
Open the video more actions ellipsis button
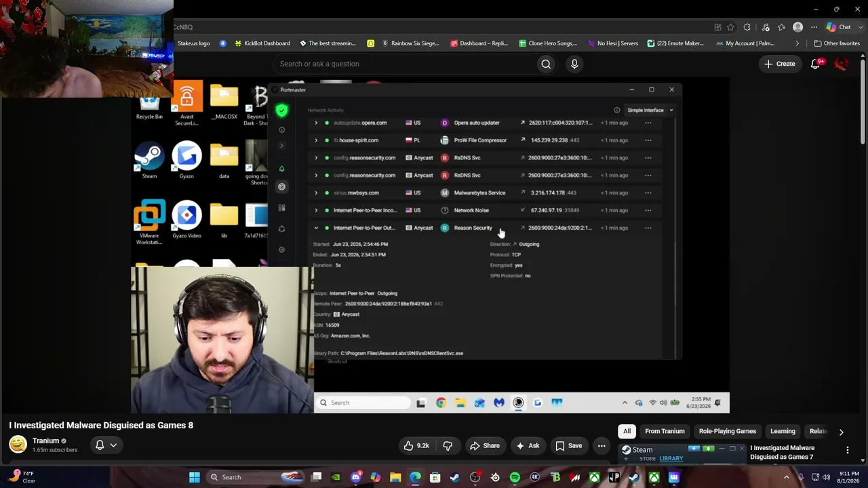[601, 445]
